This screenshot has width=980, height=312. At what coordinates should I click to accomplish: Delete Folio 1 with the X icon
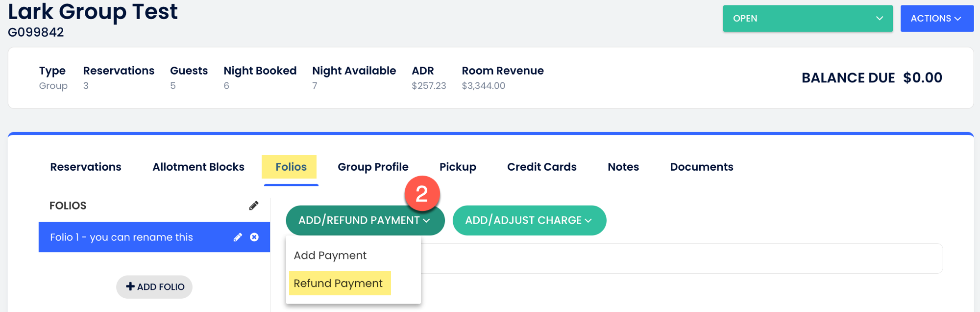coord(254,237)
